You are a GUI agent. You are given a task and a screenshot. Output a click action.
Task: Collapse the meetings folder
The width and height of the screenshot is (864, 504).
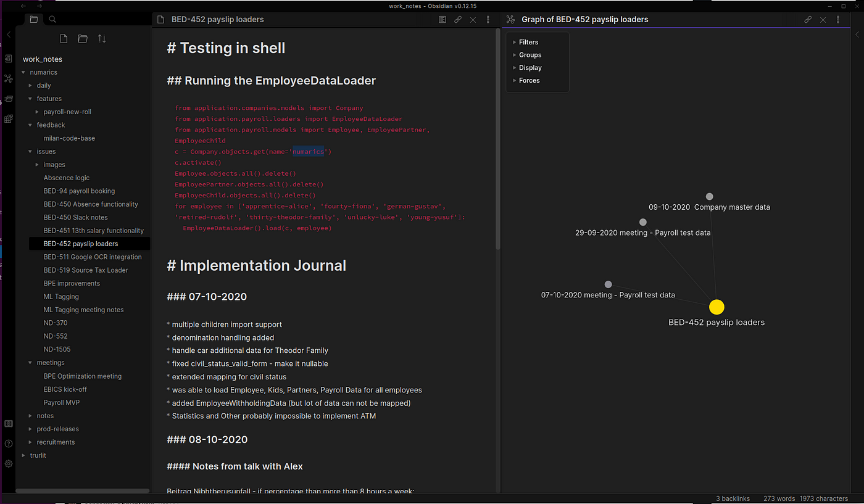tap(30, 363)
